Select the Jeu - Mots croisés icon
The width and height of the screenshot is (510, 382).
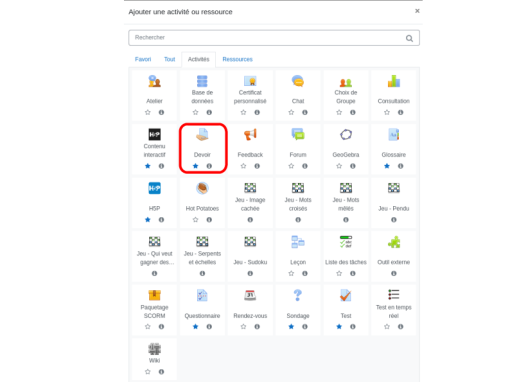coord(298,188)
